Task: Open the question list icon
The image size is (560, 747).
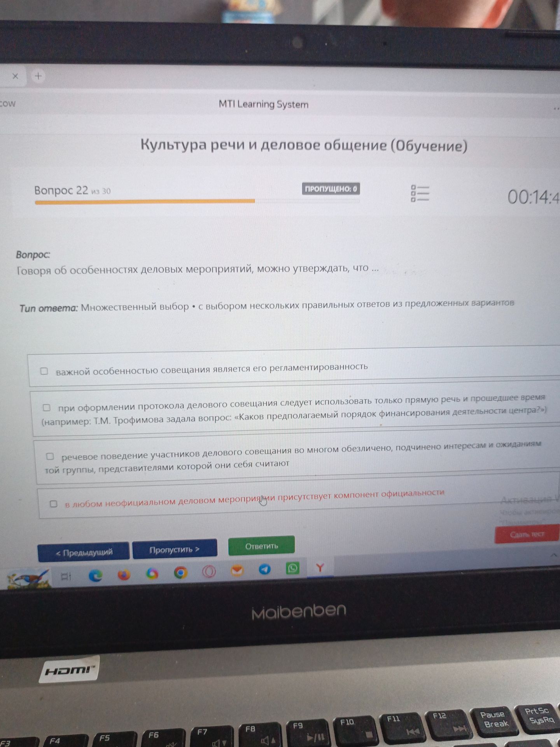Action: click(x=420, y=193)
